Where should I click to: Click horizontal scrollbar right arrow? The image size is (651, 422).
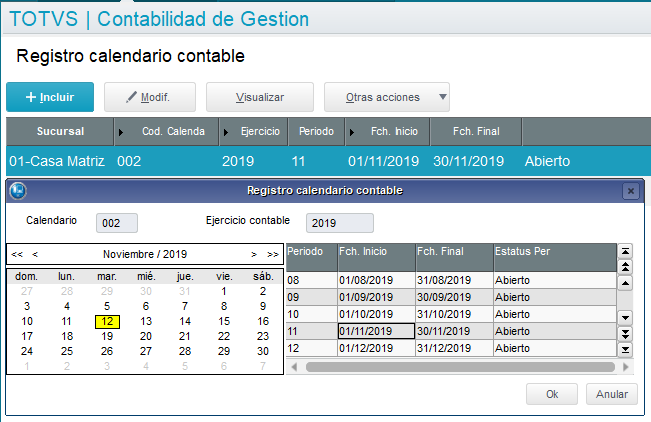[x=626, y=367]
